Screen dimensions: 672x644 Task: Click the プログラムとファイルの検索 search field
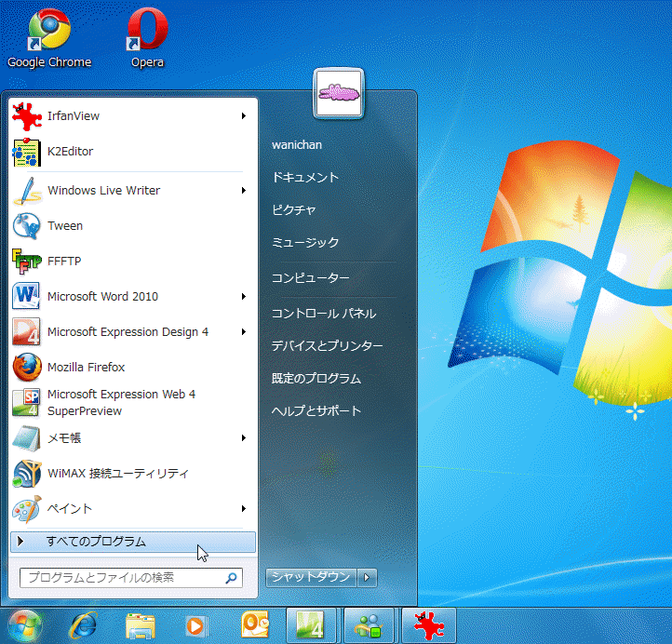(x=131, y=578)
